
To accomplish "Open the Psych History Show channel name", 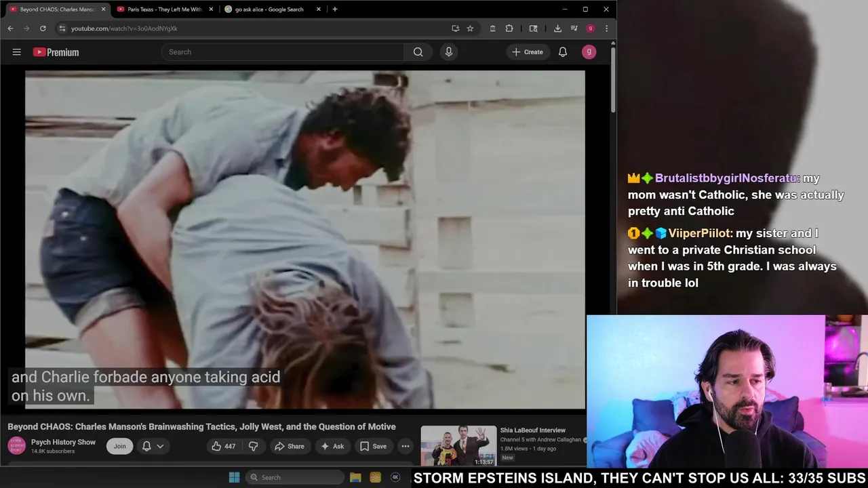I will 63,442.
